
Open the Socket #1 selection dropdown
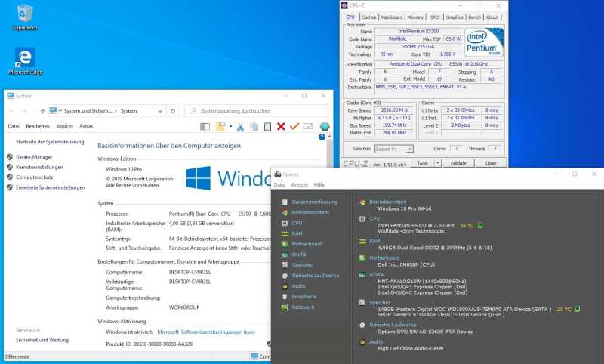pos(393,149)
